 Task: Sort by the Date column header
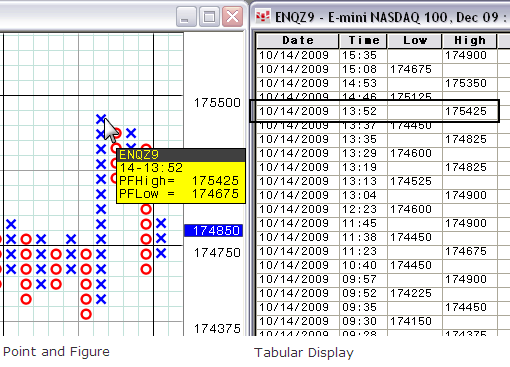coord(298,41)
